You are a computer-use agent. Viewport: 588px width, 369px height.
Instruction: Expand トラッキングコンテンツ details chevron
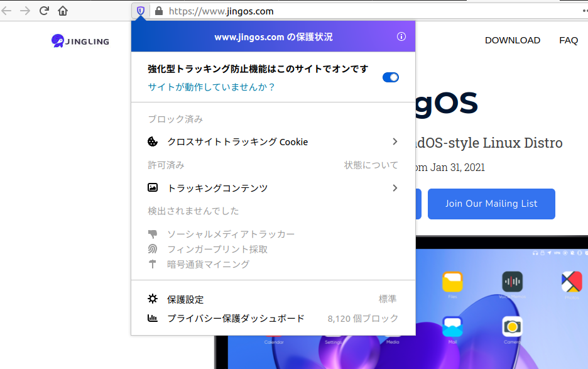pos(395,188)
